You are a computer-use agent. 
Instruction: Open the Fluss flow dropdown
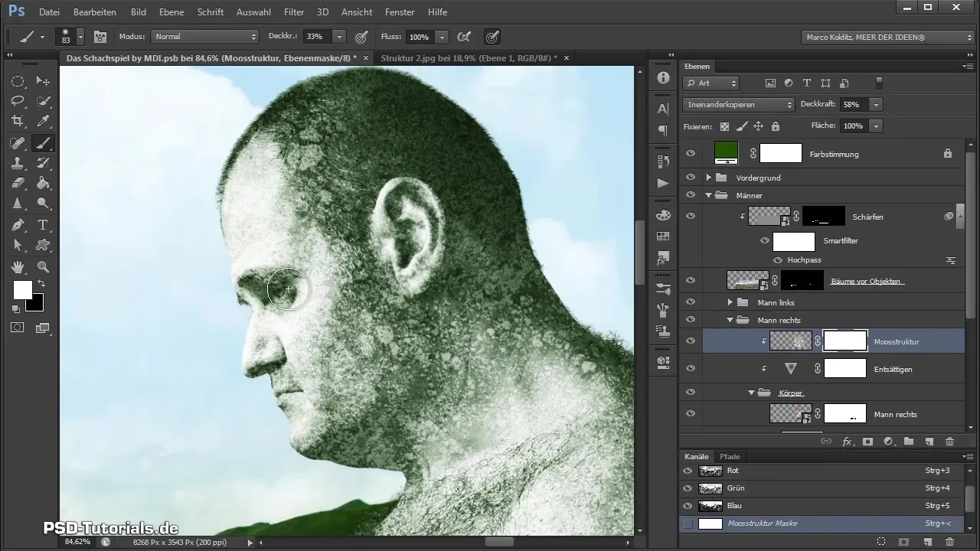pyautogui.click(x=442, y=36)
